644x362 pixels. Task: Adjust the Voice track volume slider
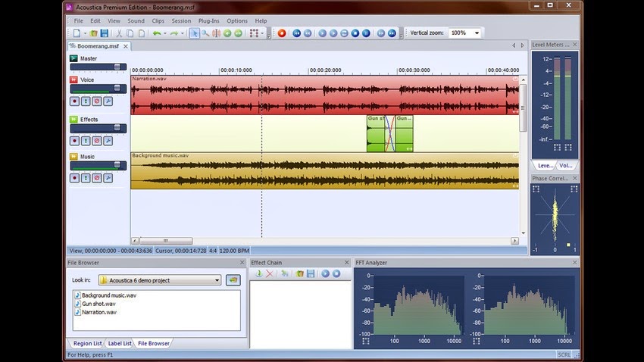[117, 89]
